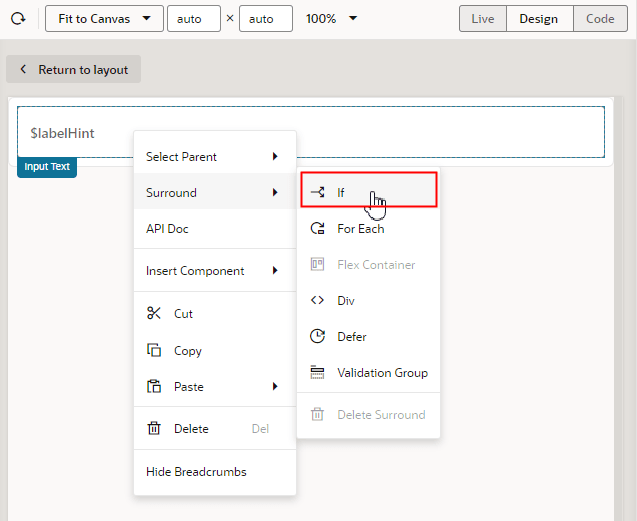Switch to Code view
Screen dimensions: 637x521
click(600, 19)
